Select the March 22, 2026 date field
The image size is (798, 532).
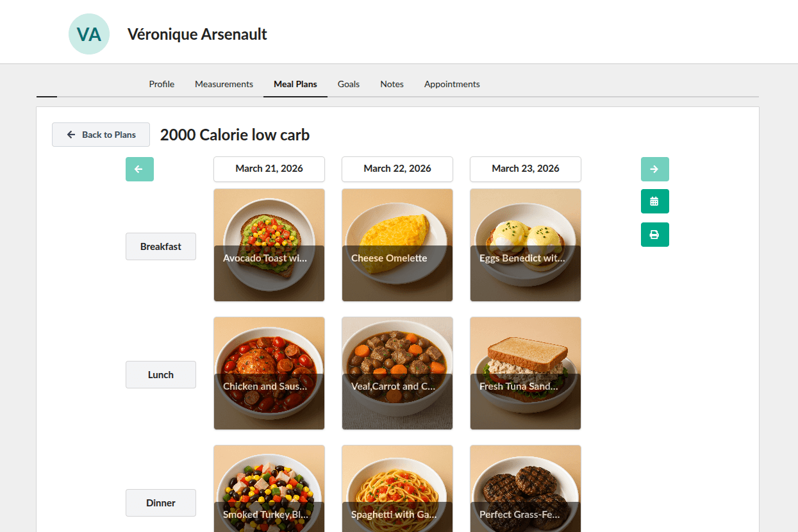397,169
